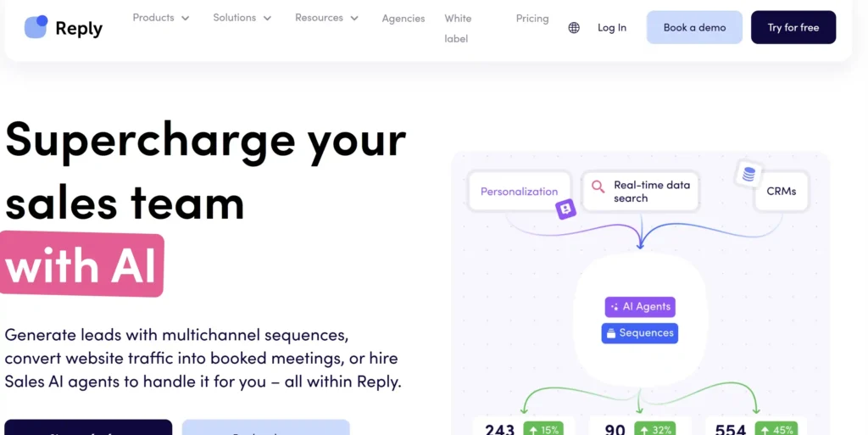Select the Personalization card
The width and height of the screenshot is (868, 435).
(x=520, y=192)
